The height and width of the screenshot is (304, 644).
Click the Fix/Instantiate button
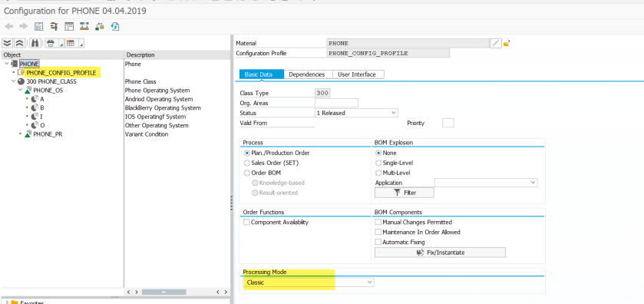(440, 253)
